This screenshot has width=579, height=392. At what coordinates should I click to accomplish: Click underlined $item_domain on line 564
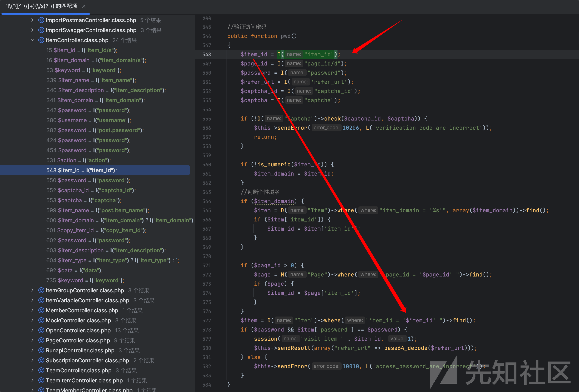(x=274, y=201)
